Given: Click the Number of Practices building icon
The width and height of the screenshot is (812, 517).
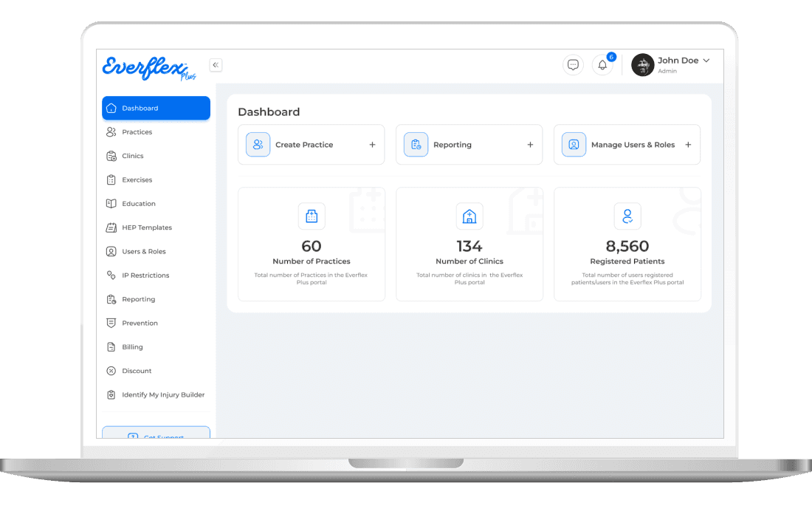Looking at the screenshot, I should 312,216.
